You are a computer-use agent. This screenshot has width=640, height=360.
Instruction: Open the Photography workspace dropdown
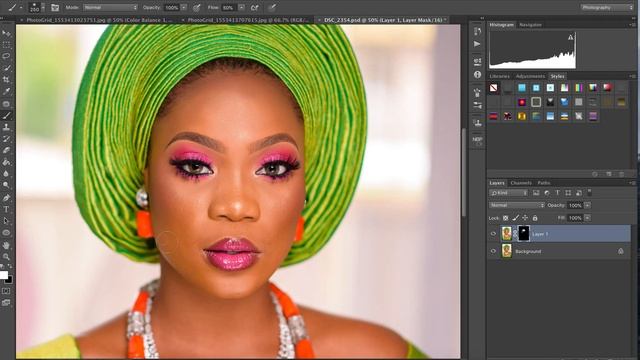coord(607,7)
